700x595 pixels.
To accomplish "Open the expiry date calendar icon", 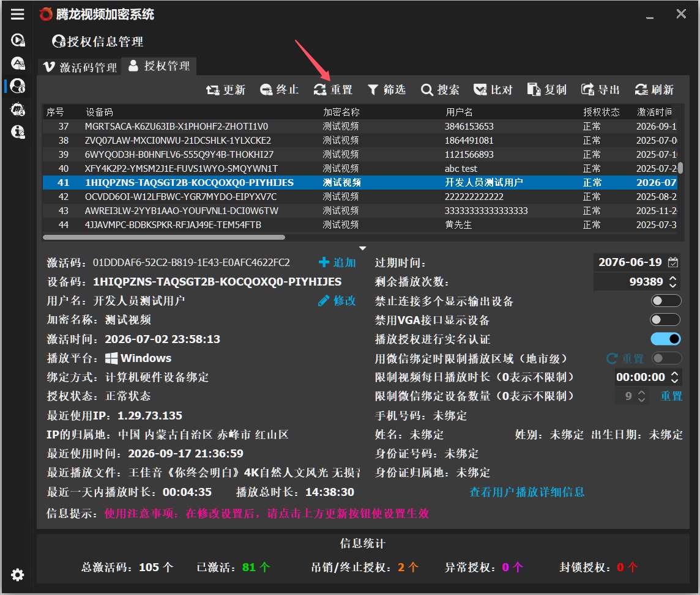I will (x=672, y=262).
